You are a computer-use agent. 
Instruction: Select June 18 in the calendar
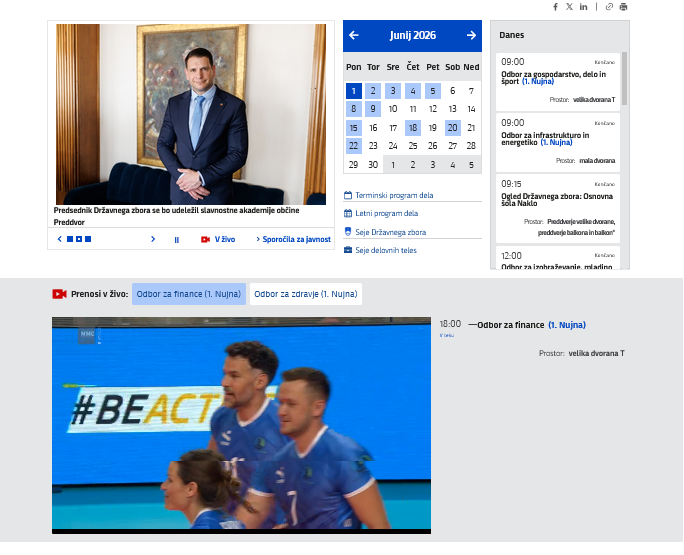point(413,128)
